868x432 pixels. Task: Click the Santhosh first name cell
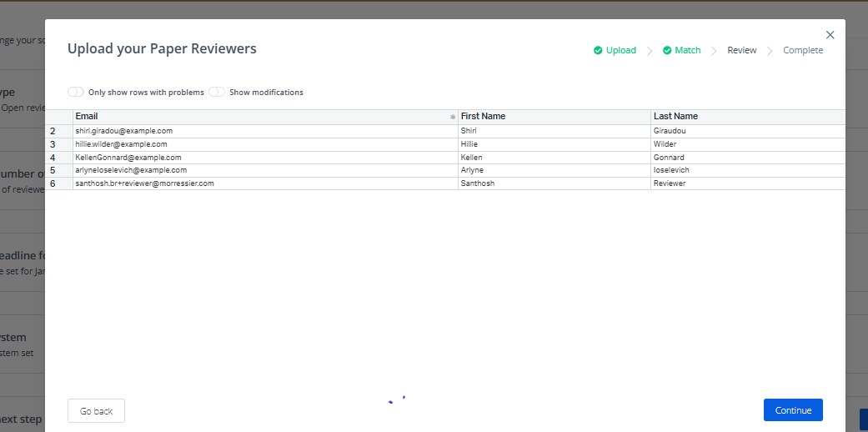tap(554, 183)
